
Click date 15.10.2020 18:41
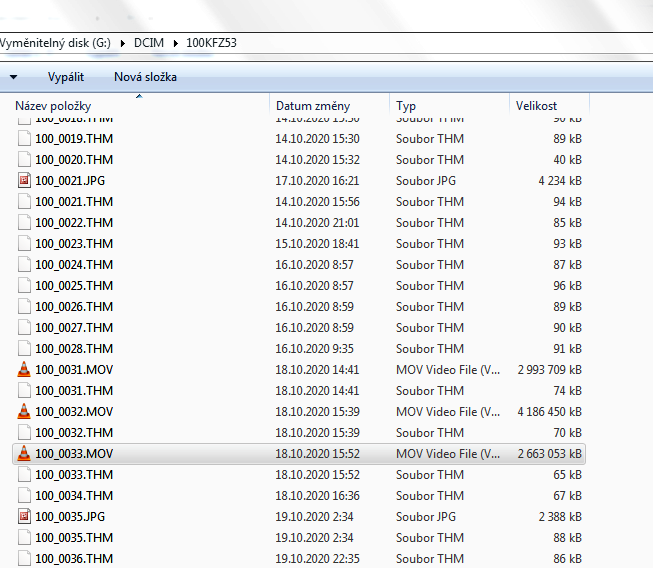(x=317, y=244)
